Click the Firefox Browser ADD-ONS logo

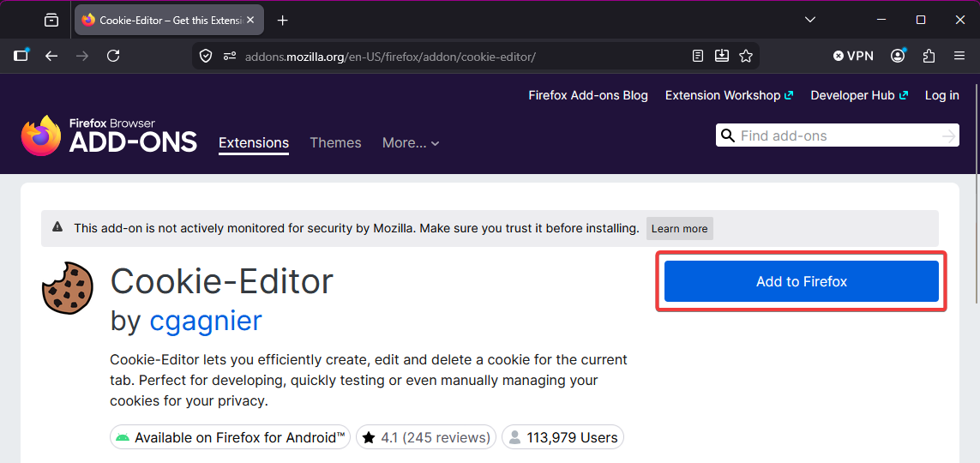click(109, 135)
